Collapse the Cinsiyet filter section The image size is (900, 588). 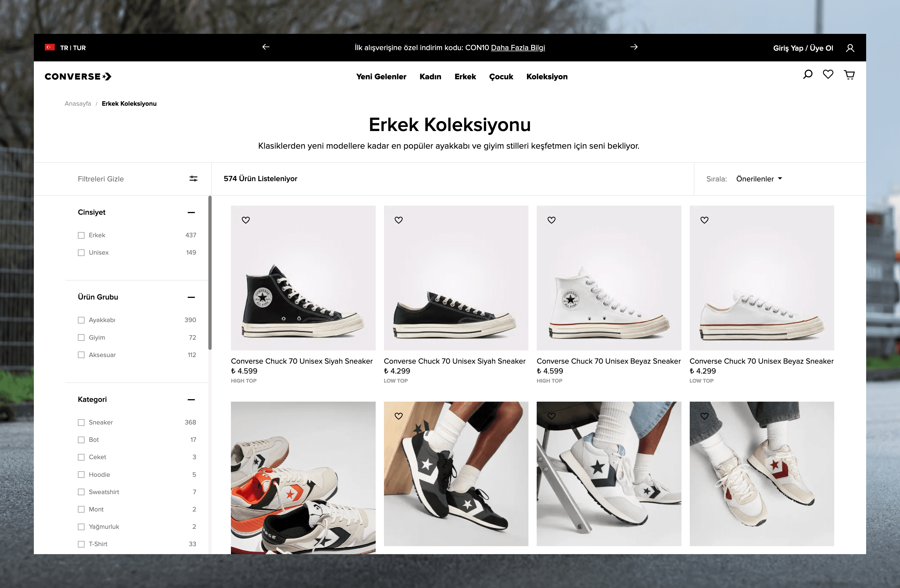191,213
